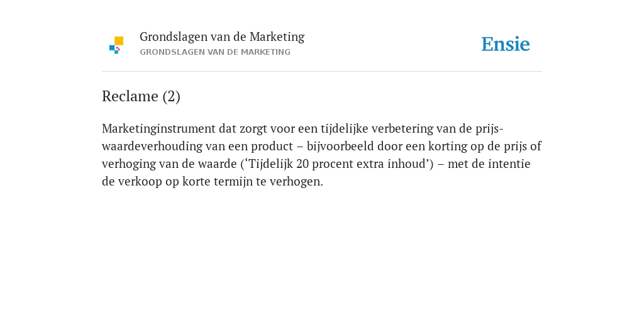Click the yellow square of the colorful logo

tap(119, 41)
